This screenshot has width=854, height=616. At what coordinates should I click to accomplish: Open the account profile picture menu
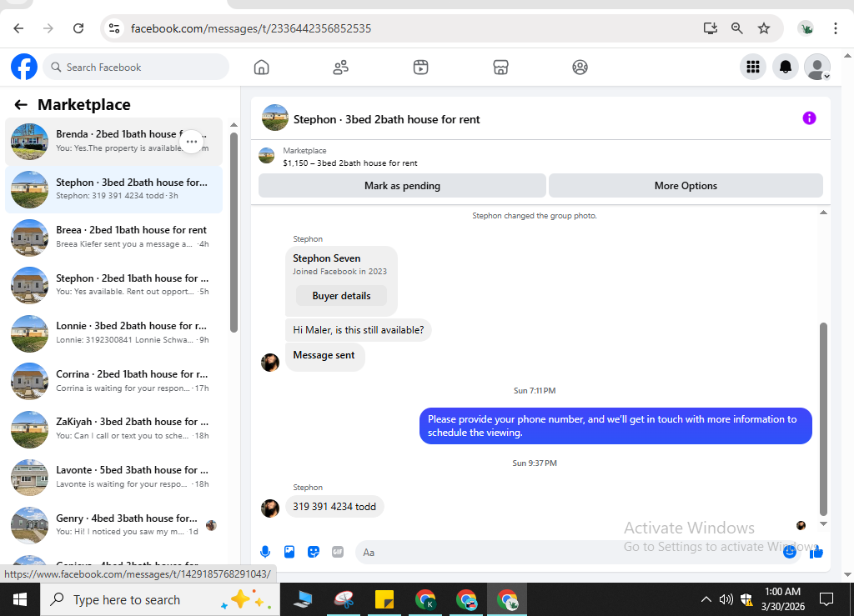pyautogui.click(x=817, y=67)
